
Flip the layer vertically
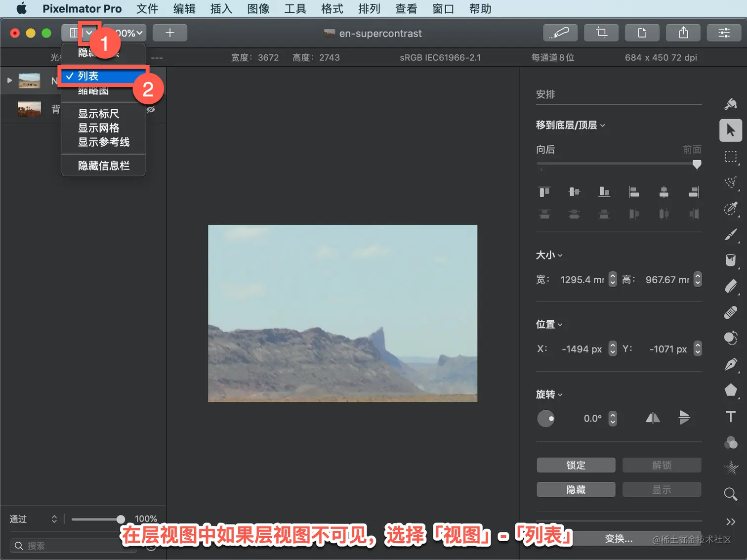tap(684, 418)
